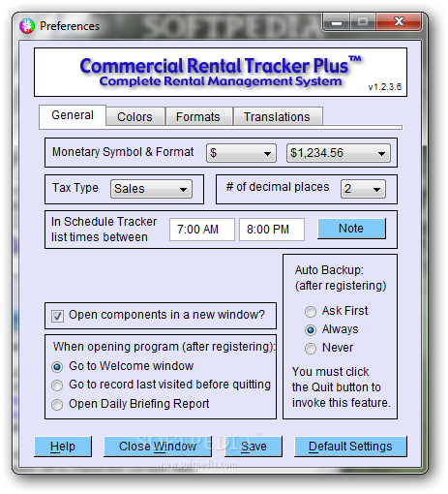Viewport: 448px width, 494px height.
Task: Minimize the Preferences window
Action: 336,22
